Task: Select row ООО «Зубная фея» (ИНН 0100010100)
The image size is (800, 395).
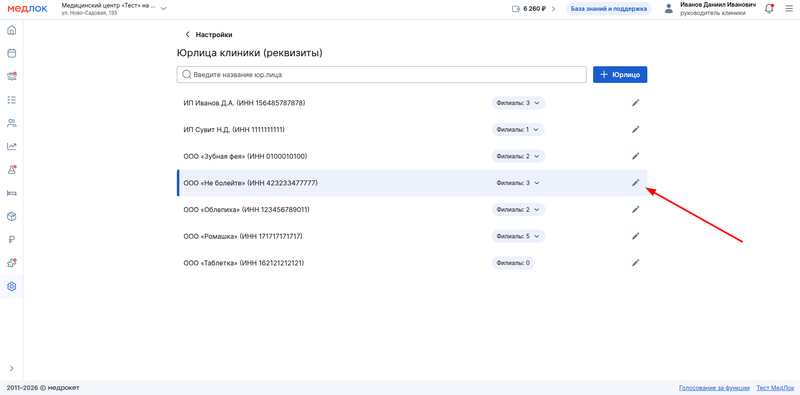Action: coord(412,156)
